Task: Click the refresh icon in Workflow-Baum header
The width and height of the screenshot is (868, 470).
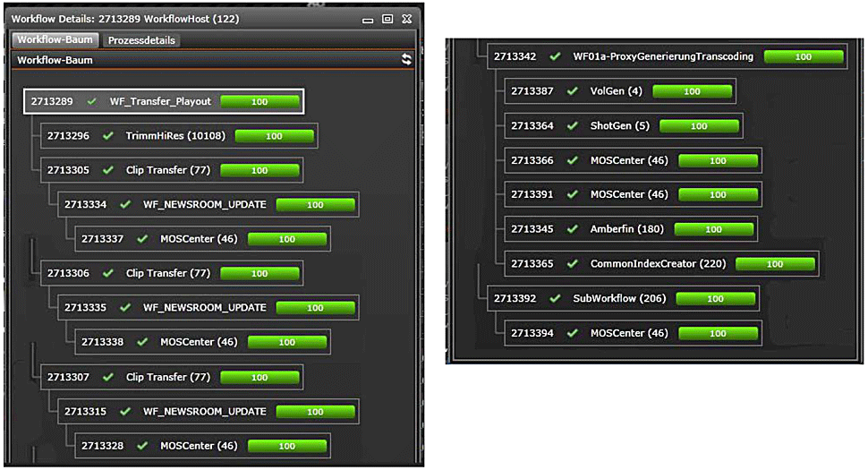Action: (x=406, y=60)
